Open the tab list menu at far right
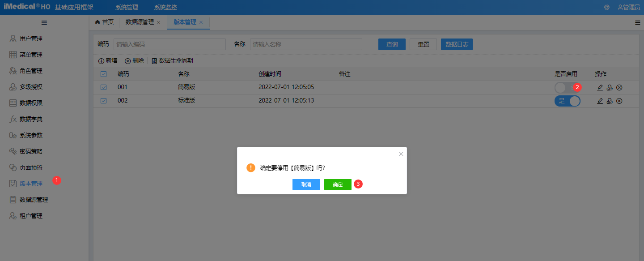Screen dimensions: 644x261 (638, 22)
